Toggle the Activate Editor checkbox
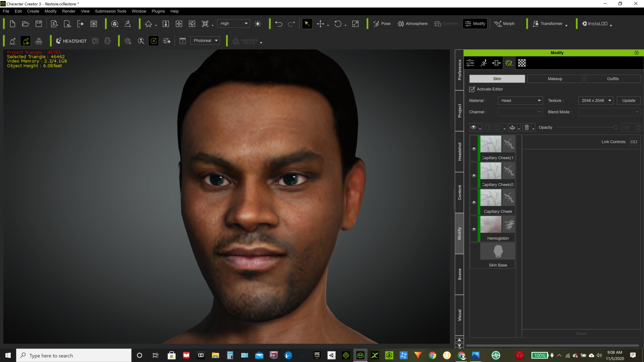 click(472, 89)
